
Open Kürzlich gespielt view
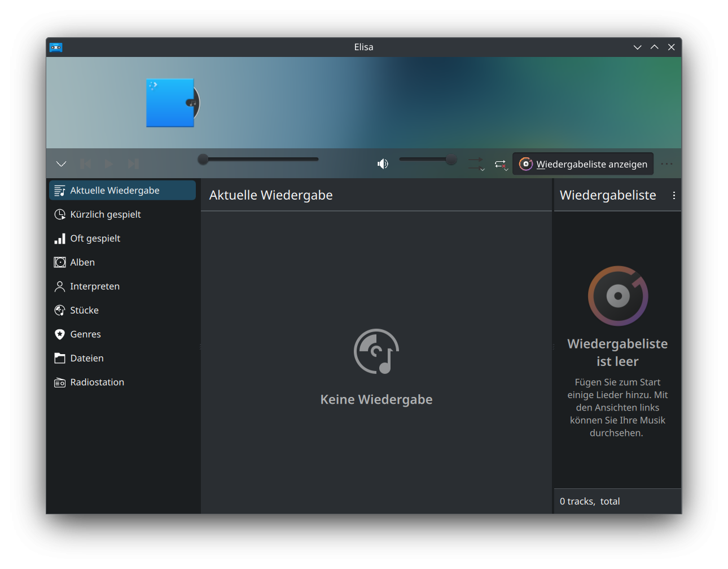(106, 214)
